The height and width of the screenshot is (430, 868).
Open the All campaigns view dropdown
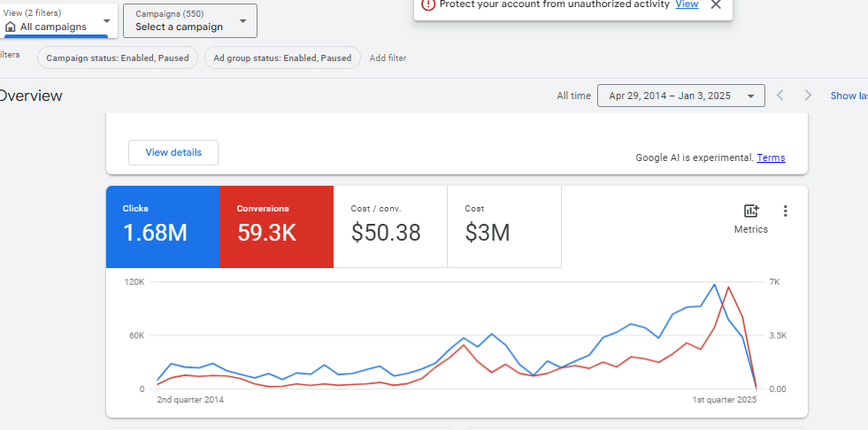click(58, 21)
